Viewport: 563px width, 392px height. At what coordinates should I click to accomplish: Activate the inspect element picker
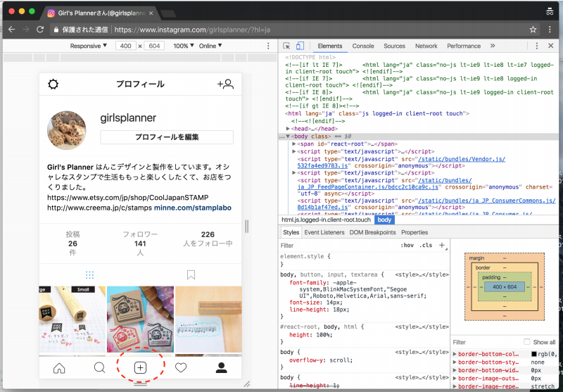pyautogui.click(x=286, y=46)
